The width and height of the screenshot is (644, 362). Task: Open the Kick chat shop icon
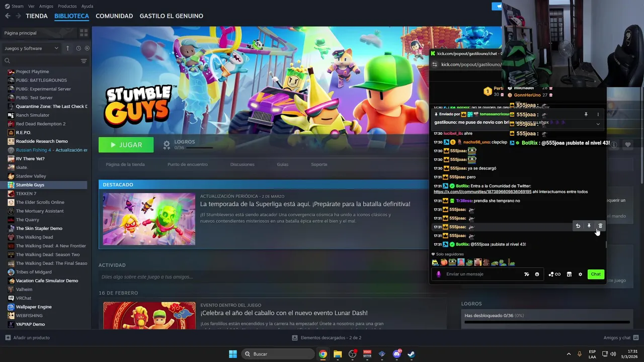[569, 275]
